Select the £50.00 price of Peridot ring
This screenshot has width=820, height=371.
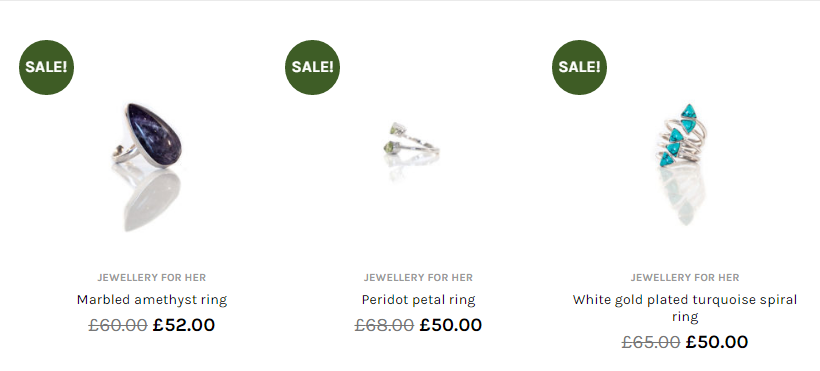click(x=450, y=325)
